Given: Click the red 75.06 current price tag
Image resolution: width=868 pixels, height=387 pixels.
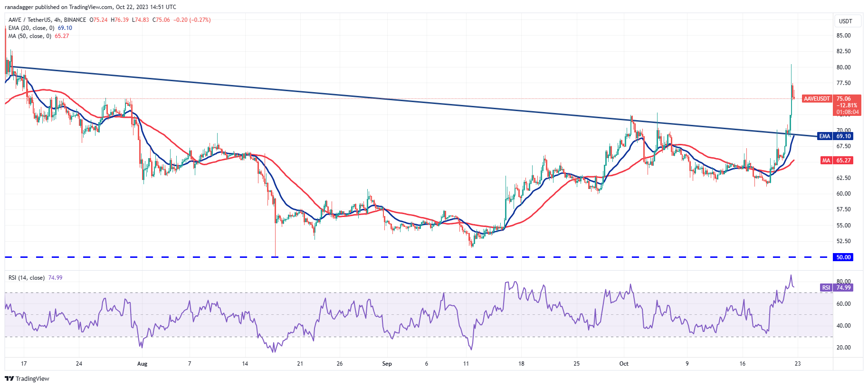Looking at the screenshot, I should click(847, 99).
